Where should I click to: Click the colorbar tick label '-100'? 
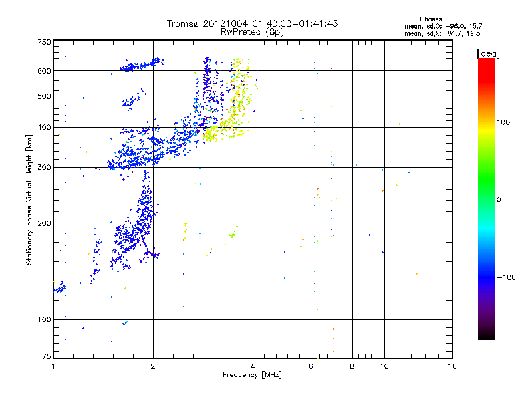(506, 277)
